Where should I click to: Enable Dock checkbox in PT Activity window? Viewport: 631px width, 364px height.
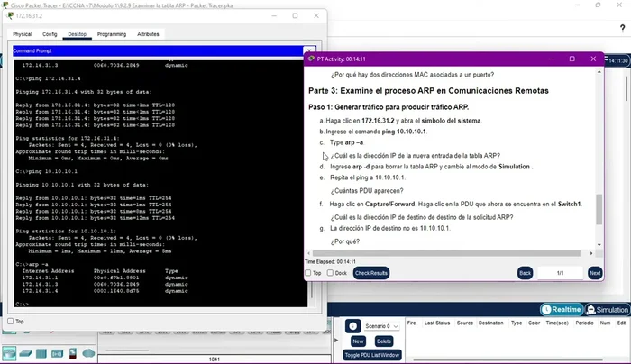(331, 273)
